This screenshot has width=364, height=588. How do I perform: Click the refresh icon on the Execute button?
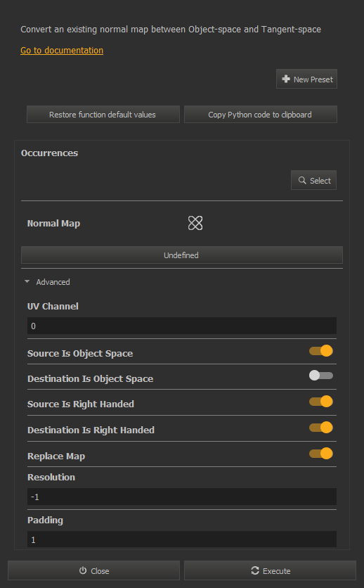click(255, 570)
